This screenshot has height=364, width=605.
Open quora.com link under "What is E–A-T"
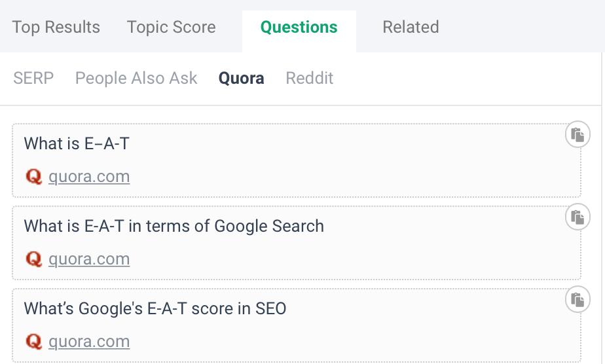point(89,177)
